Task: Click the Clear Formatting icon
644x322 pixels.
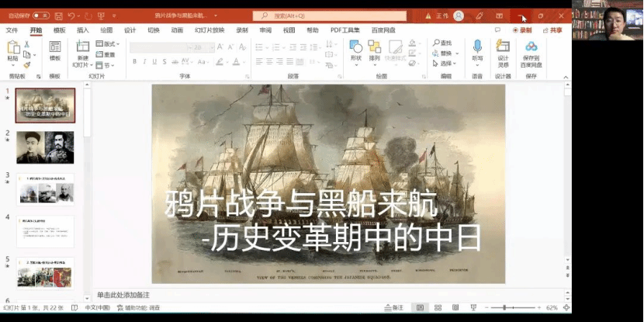Action: pos(242,47)
